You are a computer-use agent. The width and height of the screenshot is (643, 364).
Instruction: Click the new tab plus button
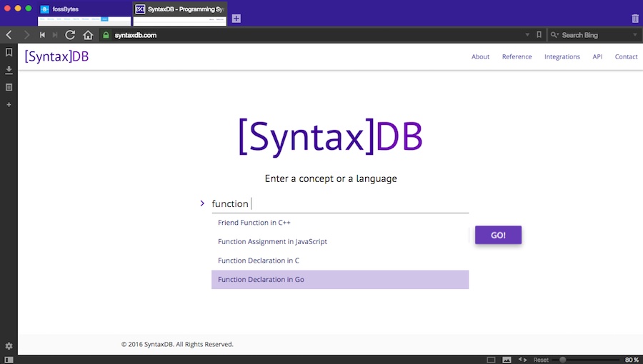click(236, 19)
